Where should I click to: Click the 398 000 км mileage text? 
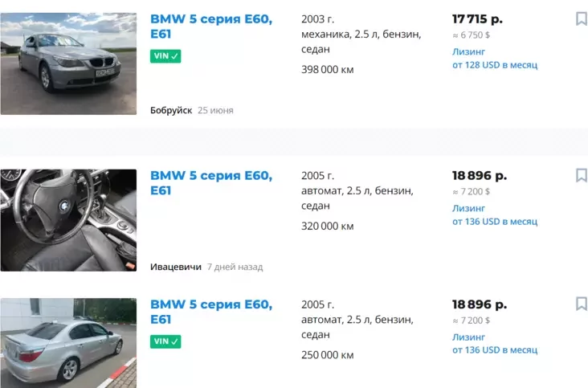click(327, 69)
